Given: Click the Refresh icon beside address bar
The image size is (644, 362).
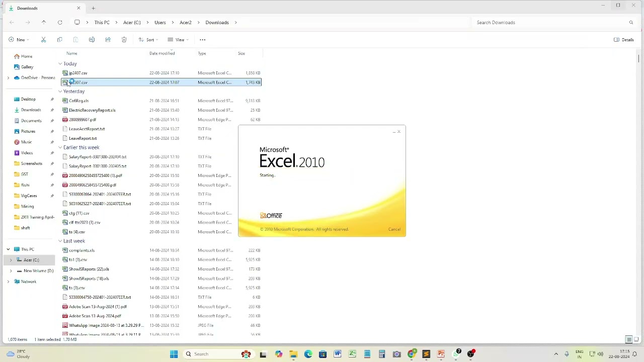Looking at the screenshot, I should click(60, 23).
